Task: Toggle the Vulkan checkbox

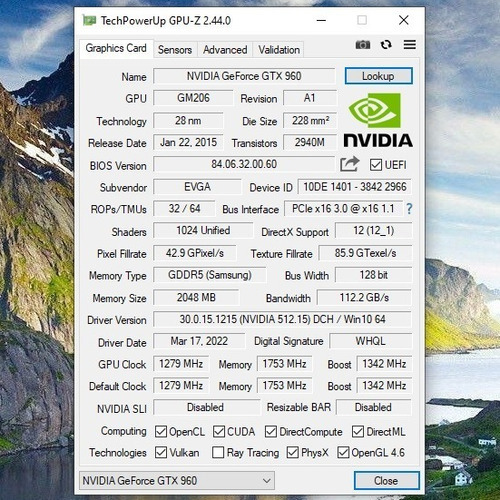Action: tap(161, 453)
